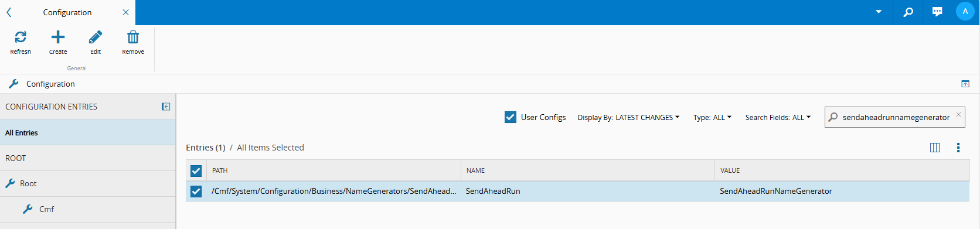Go back using the left chevron arrow

tap(9, 12)
